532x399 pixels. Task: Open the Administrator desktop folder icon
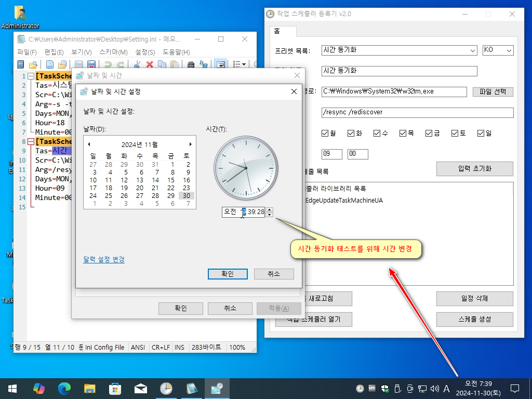pos(20,17)
